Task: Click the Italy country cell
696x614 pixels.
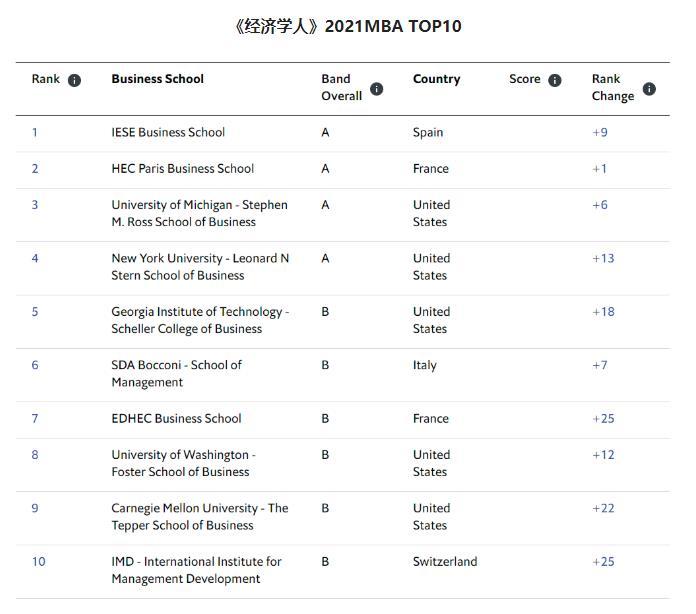Action: tap(425, 365)
